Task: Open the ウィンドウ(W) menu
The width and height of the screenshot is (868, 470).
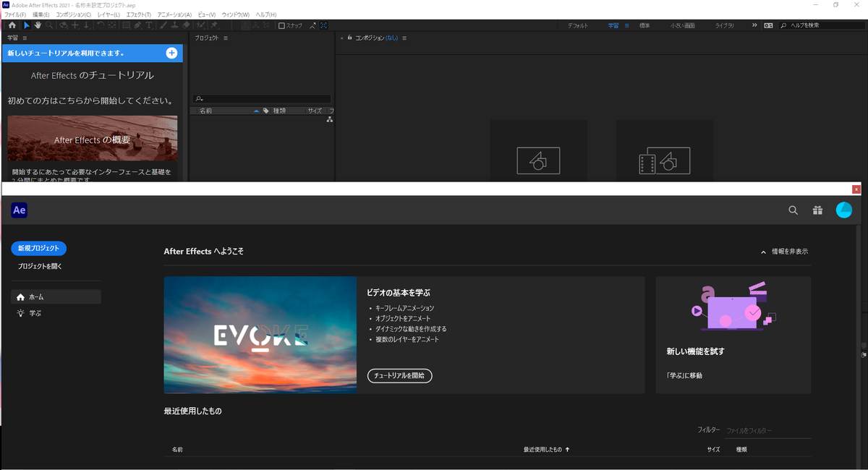Action: (236, 14)
